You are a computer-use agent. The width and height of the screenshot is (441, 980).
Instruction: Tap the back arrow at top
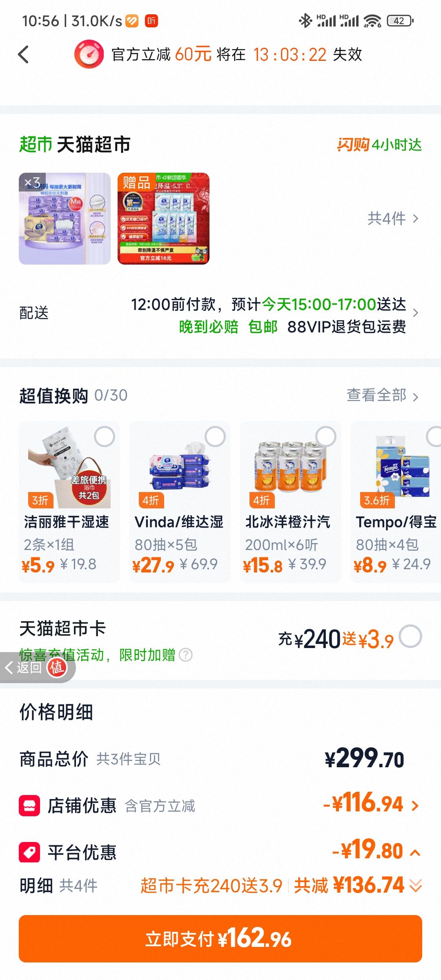[24, 54]
